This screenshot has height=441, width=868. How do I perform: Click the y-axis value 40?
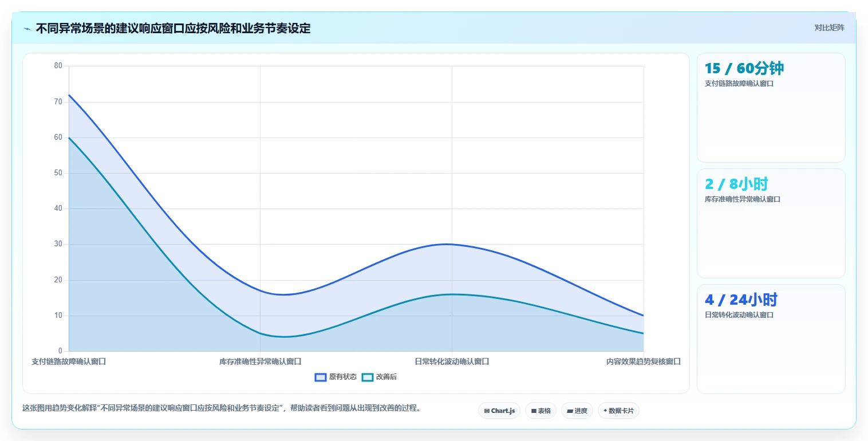click(x=58, y=208)
